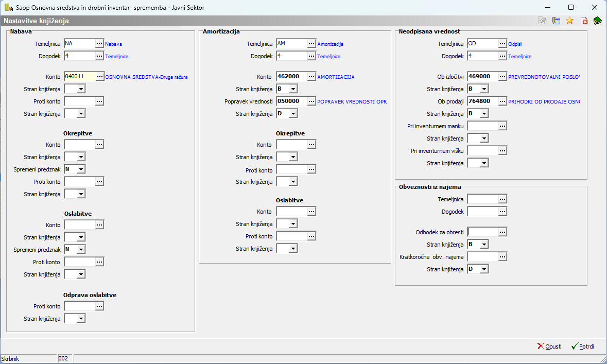Expand Stran knjiženja dropdown under Amortizacija Konto 462000

point(293,89)
